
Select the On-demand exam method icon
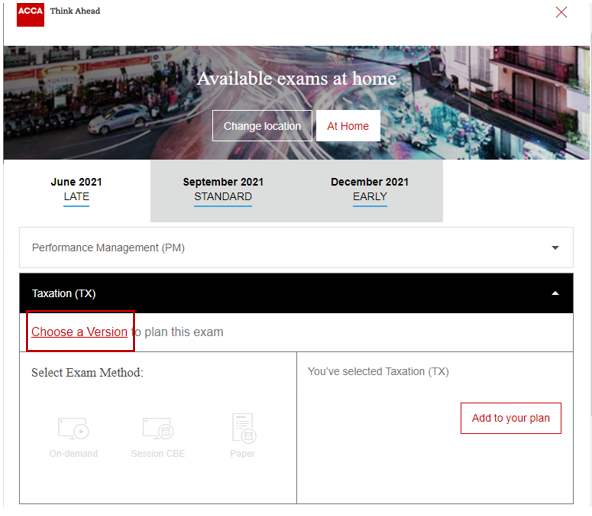tap(73, 428)
